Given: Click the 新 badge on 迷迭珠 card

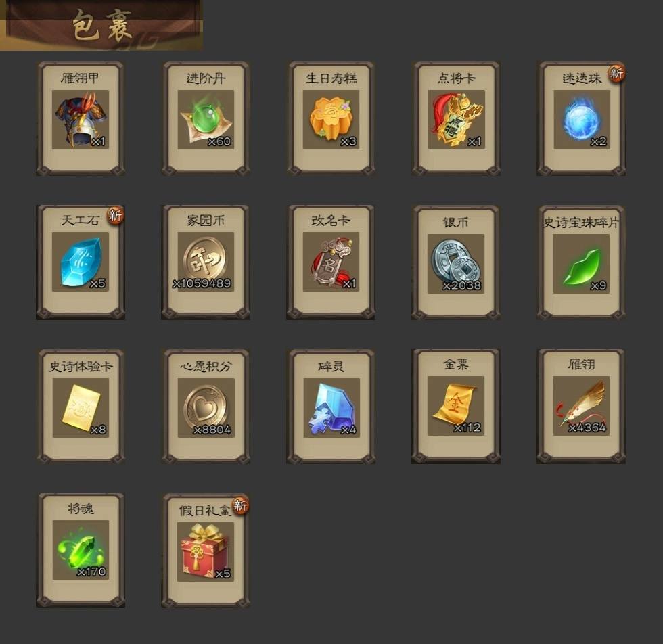Looking at the screenshot, I should click(616, 73).
